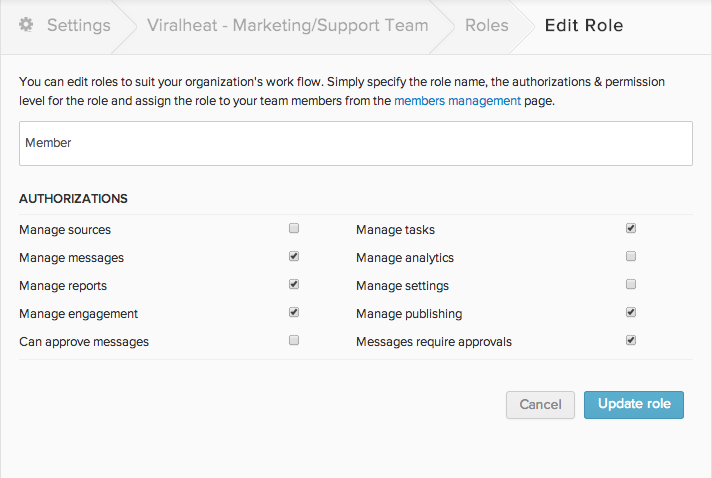The width and height of the screenshot is (712, 478).
Task: Check the Can approve messages checkbox
Action: tap(294, 340)
